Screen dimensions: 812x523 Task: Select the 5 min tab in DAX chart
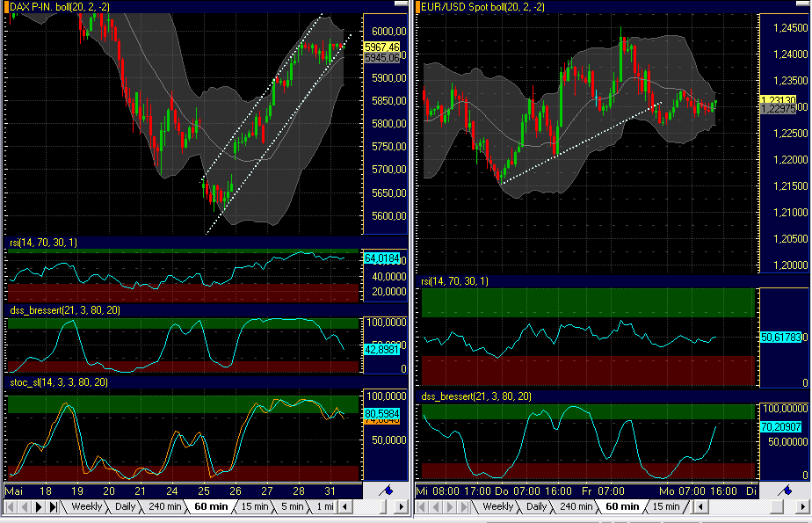(292, 506)
